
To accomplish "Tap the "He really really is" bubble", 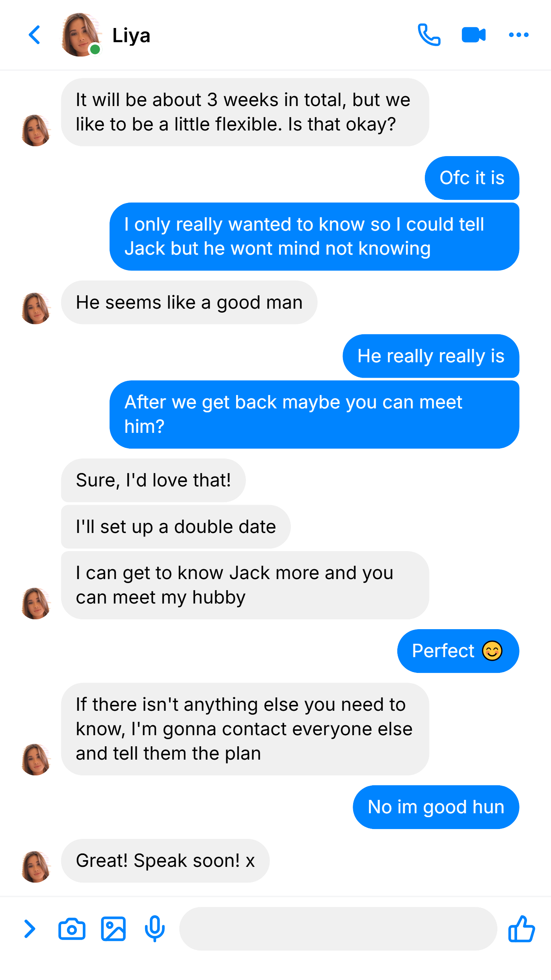I will (x=431, y=356).
